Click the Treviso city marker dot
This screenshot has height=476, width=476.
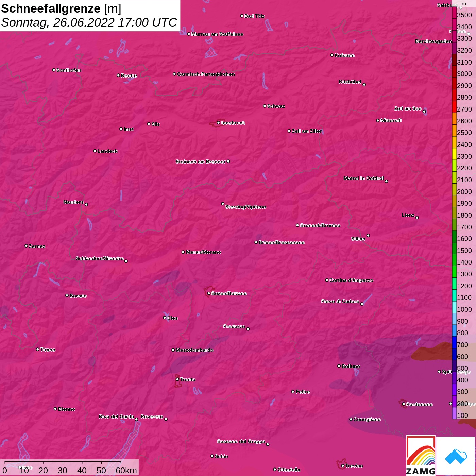(343, 466)
